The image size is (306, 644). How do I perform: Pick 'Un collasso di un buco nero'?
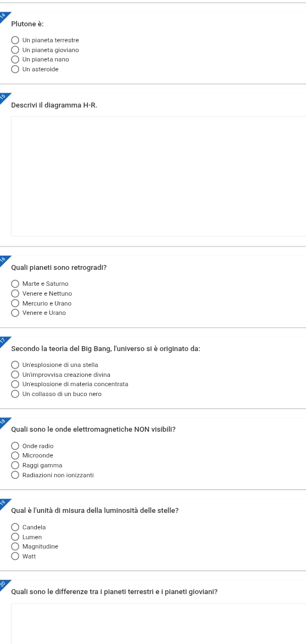point(15,394)
